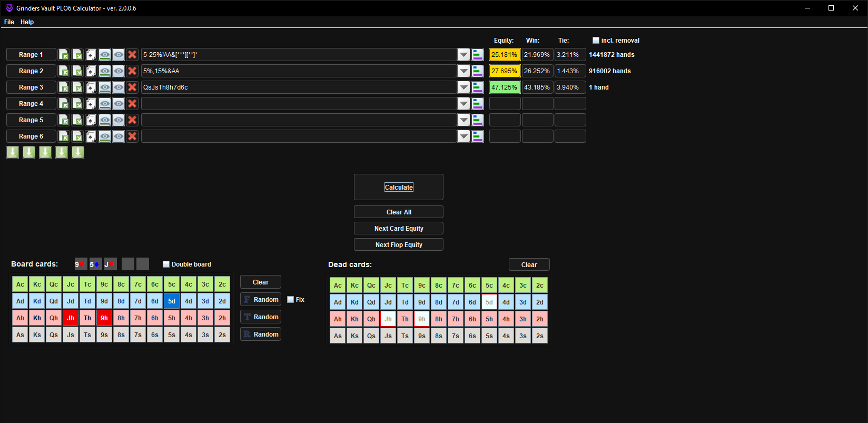
Task: Click the Range 2 hand input field
Action: pyautogui.click(x=299, y=71)
